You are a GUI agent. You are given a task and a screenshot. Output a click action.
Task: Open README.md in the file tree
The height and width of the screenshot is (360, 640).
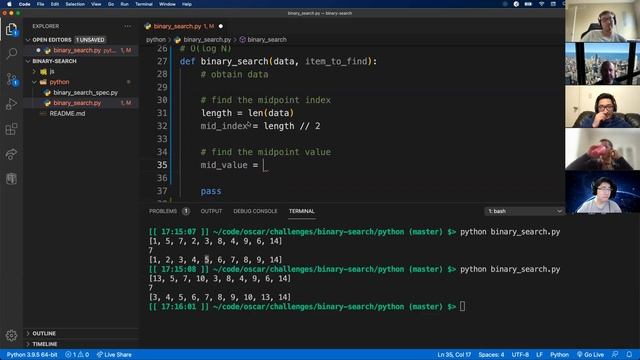pos(67,114)
